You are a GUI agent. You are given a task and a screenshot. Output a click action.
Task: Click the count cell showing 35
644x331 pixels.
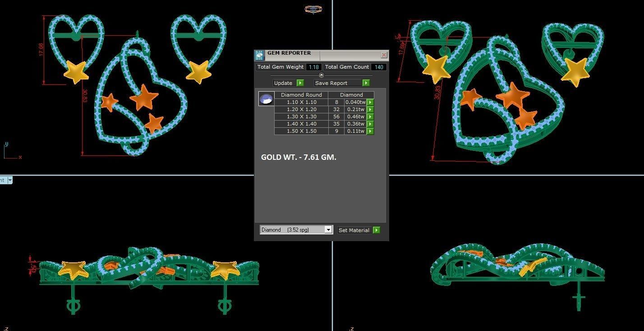pyautogui.click(x=336, y=124)
